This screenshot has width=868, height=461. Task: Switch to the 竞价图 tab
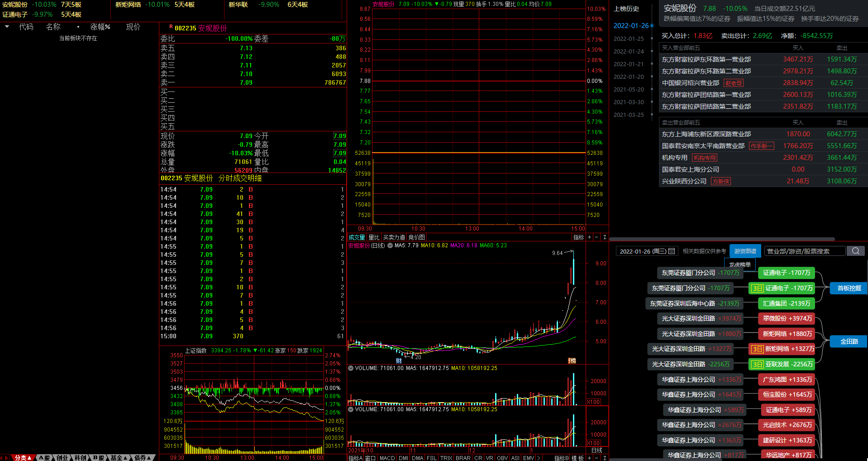tap(416, 237)
